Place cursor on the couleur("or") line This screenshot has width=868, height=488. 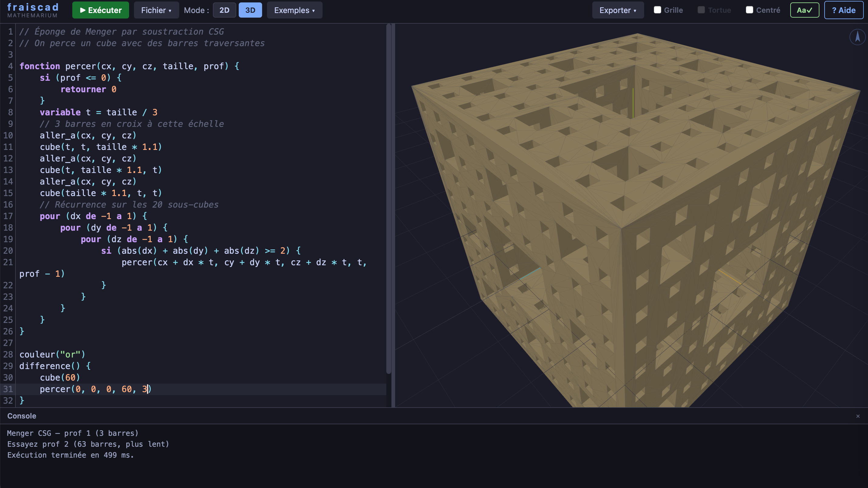click(52, 355)
